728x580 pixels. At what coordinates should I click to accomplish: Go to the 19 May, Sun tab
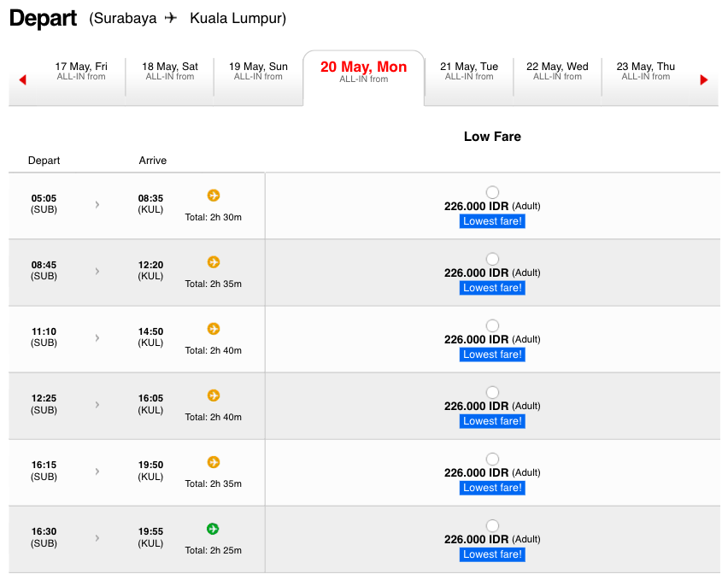click(258, 71)
